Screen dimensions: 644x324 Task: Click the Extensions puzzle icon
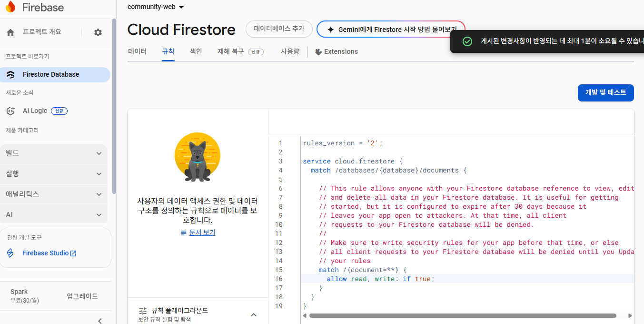point(318,52)
